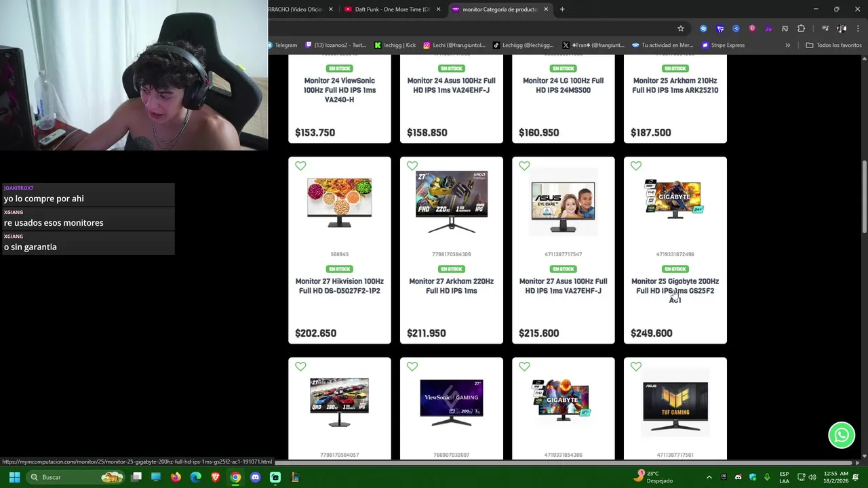The height and width of the screenshot is (488, 868).
Task: Toggle heart on Asus TUF Gaming monitor card
Action: [x=636, y=367]
